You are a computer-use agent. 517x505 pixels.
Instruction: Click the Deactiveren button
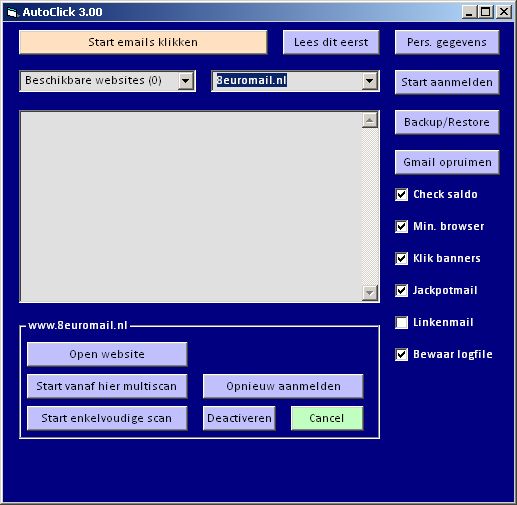(x=239, y=418)
